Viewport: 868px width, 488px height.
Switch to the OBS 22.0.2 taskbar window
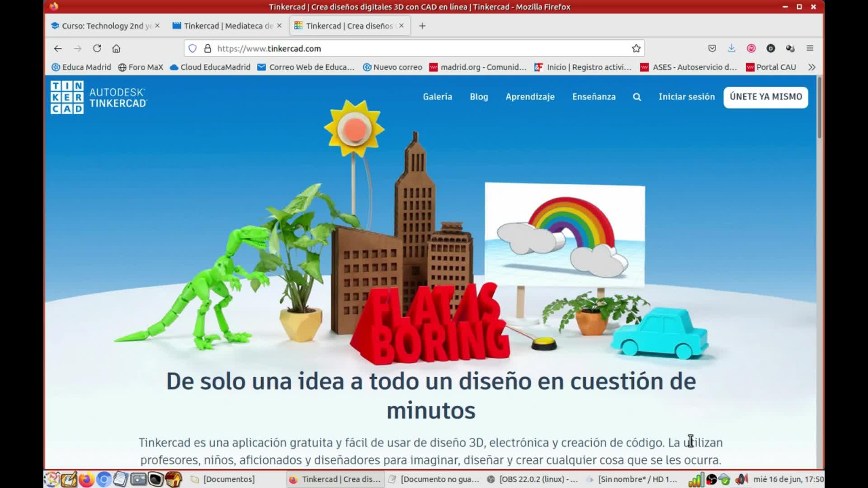coord(533,479)
